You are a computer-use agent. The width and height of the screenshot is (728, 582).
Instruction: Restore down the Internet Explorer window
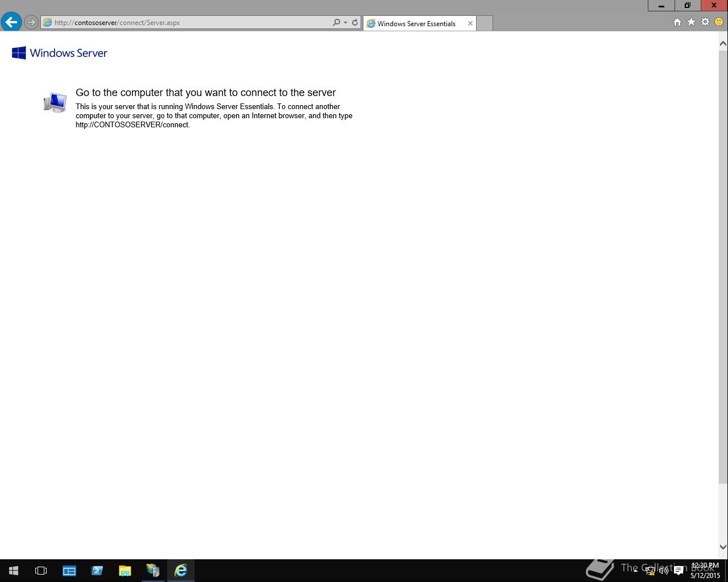(688, 6)
